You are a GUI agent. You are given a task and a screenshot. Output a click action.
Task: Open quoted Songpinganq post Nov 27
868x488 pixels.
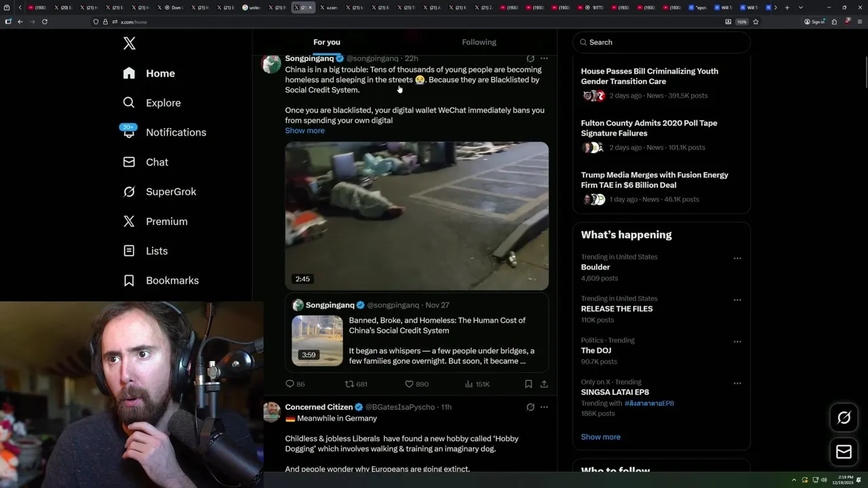(x=416, y=332)
